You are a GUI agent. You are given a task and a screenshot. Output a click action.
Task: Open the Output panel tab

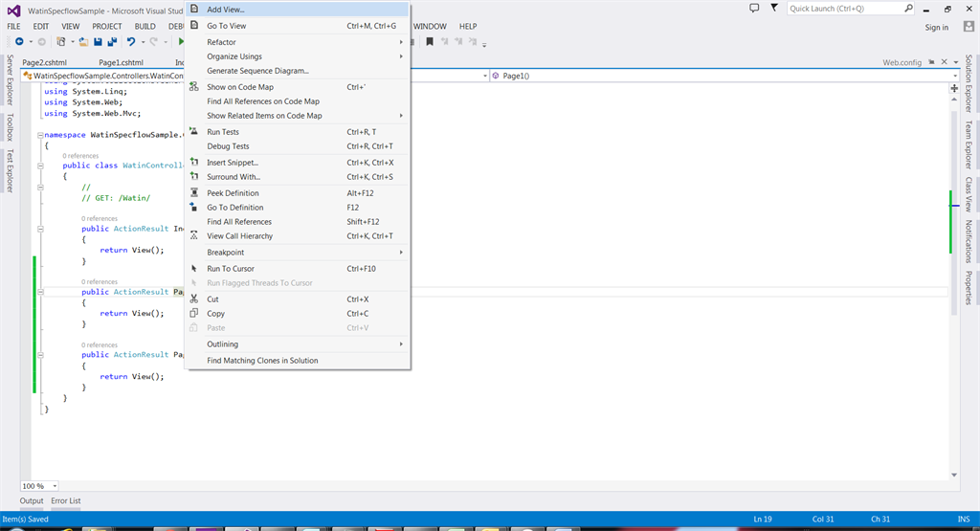[x=32, y=501]
